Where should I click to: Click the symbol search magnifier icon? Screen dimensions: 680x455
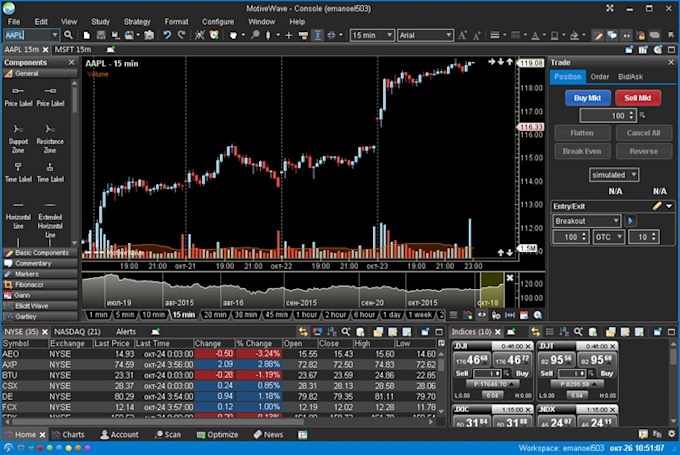68,35
